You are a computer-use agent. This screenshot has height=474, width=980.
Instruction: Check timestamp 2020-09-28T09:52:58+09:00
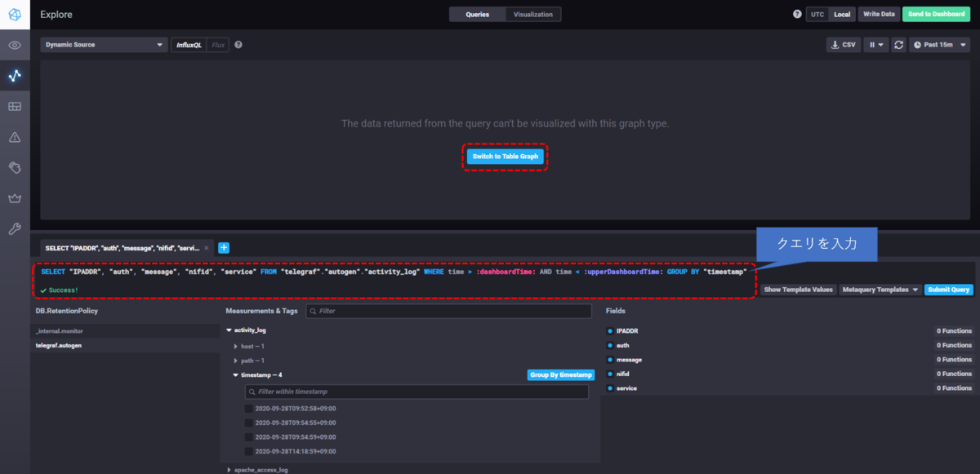click(249, 409)
